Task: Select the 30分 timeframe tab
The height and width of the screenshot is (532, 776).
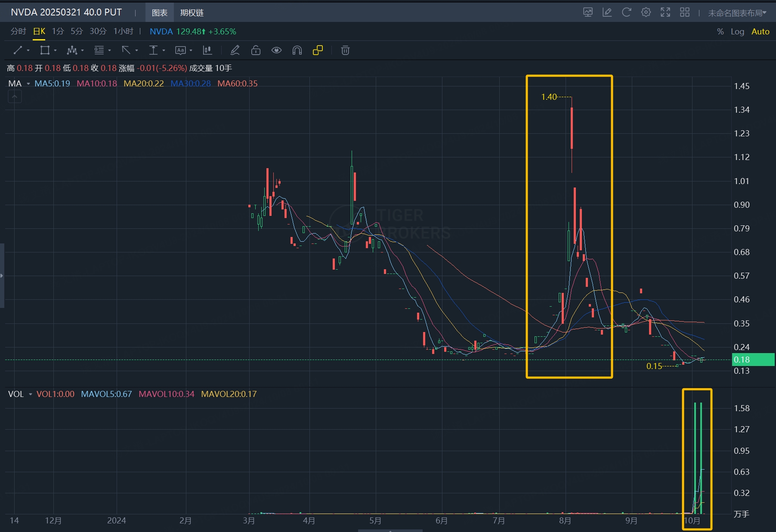Action: 98,31
